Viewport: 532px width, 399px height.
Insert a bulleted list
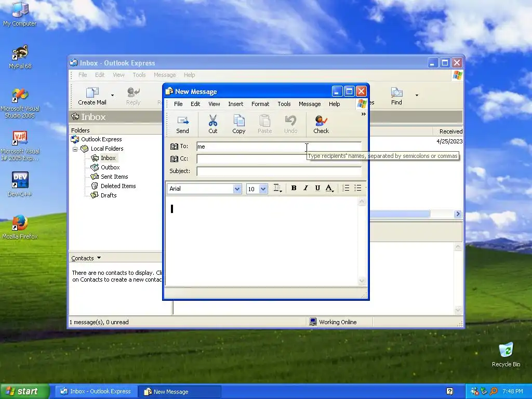[x=357, y=188]
